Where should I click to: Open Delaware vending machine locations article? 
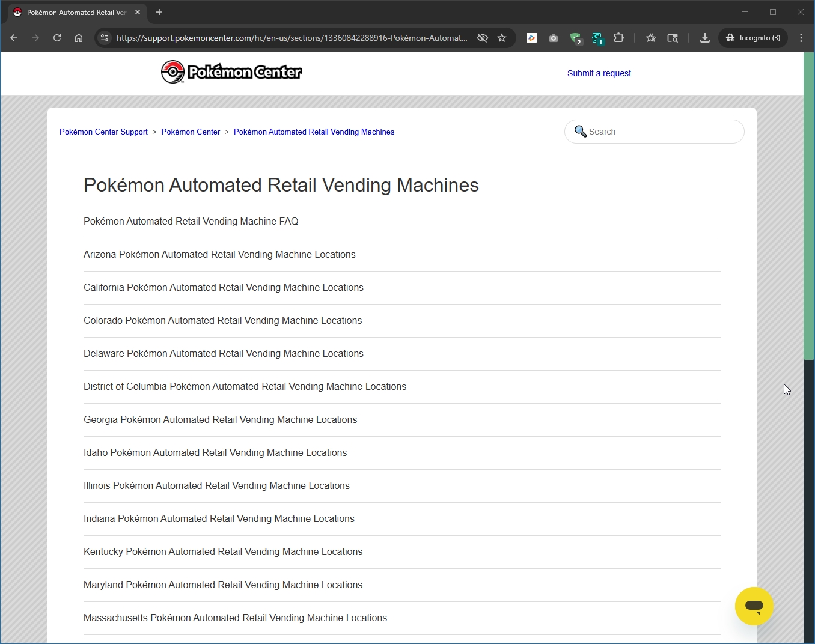click(x=224, y=353)
